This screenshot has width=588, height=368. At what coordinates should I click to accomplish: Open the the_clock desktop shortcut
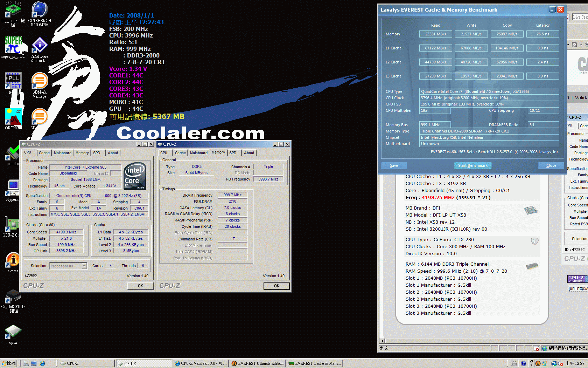point(13,14)
